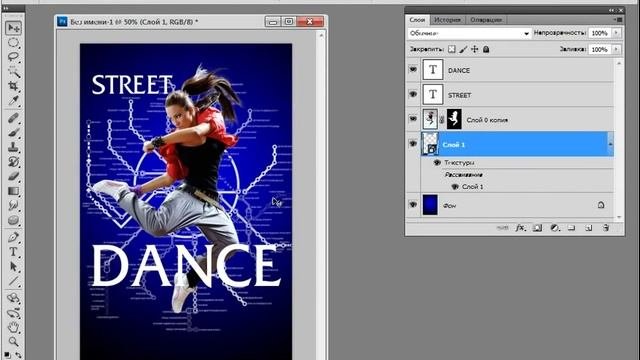Select the Фон layer thumbnail
640x360 pixels.
(430, 204)
